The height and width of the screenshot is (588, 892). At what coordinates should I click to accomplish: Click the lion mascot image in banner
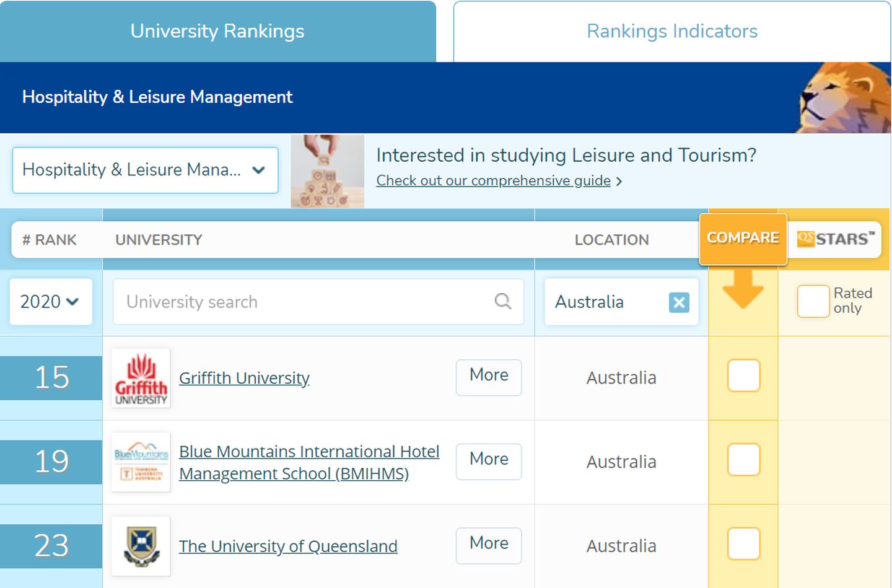tap(844, 98)
